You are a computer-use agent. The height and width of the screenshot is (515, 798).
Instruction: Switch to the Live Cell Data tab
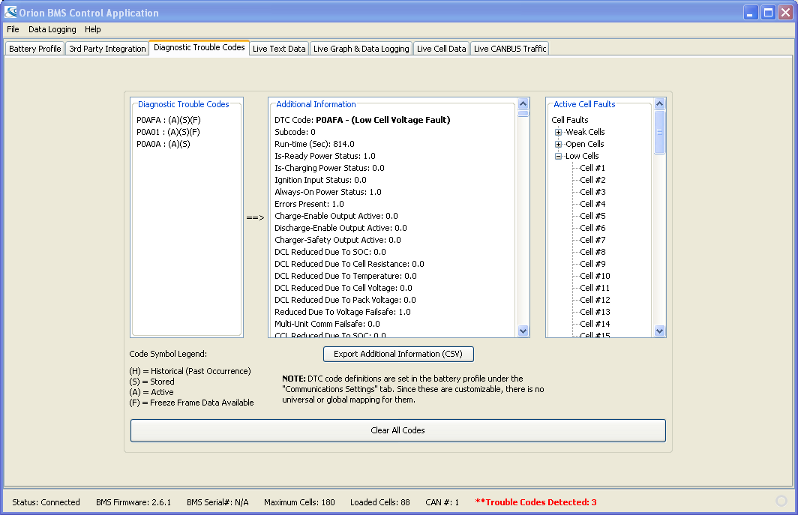pos(441,49)
